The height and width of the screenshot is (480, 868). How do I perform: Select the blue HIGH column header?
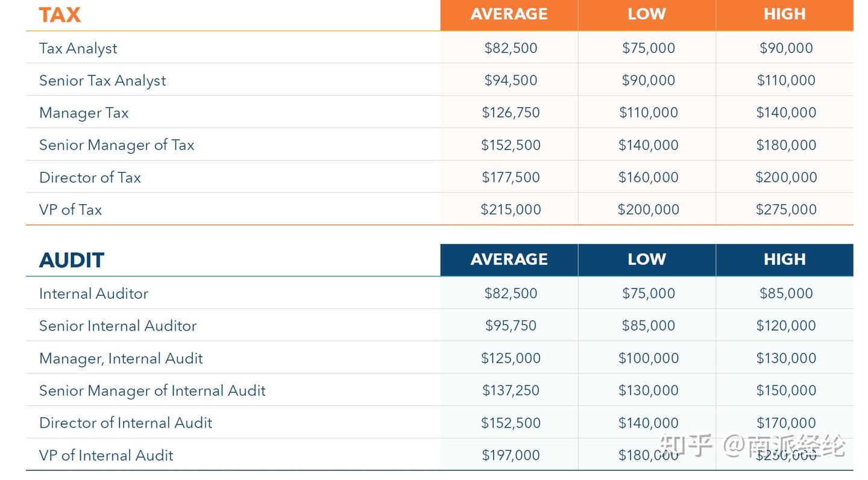point(784,260)
